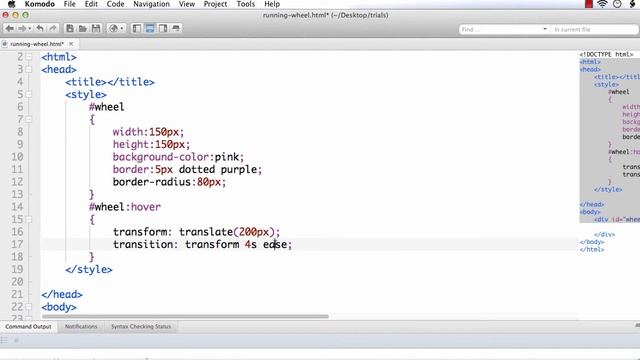Image resolution: width=640 pixels, height=360 pixels.
Task: Click the 'In current file' search scope field
Action: pyautogui.click(x=594, y=29)
